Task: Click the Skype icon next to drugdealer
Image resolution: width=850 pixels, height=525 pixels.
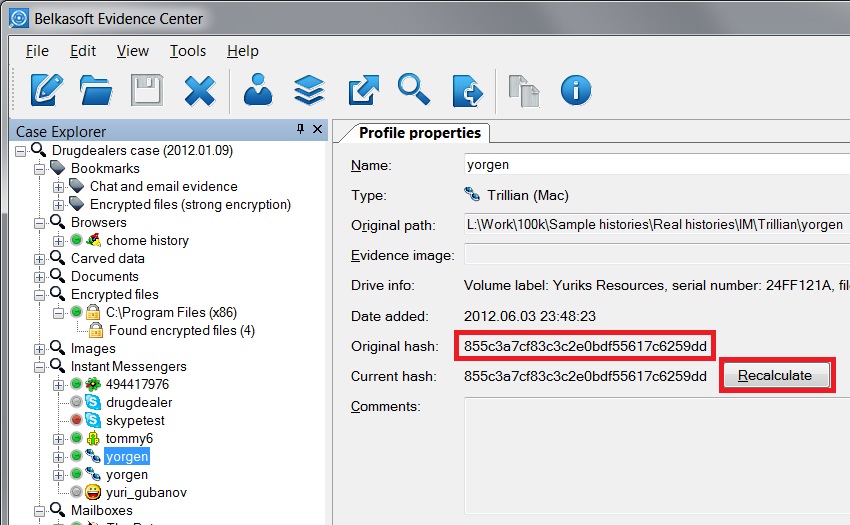Action: coord(93,402)
